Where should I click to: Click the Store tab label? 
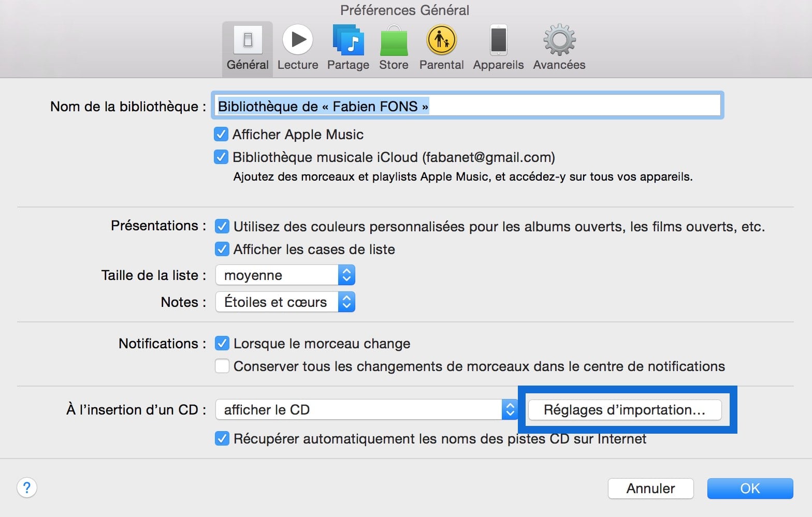[x=394, y=65]
